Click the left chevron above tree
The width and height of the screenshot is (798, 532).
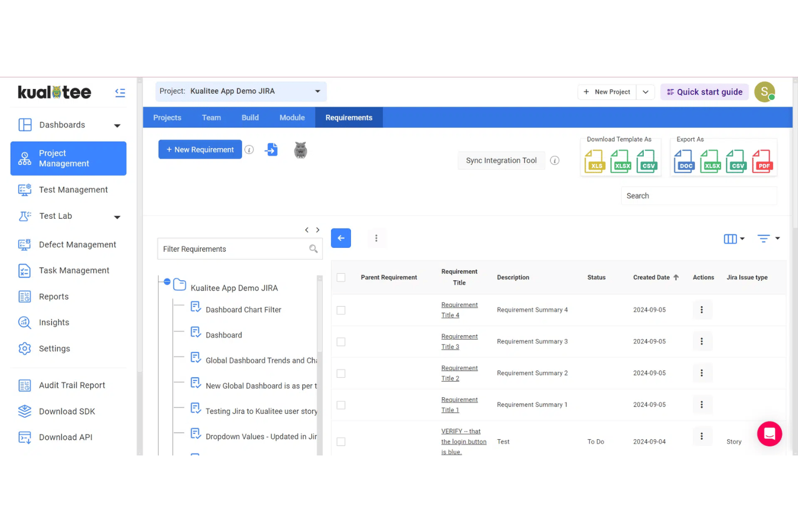tap(307, 230)
